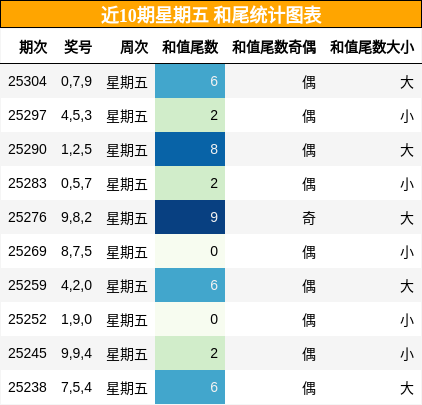Select the 奖号 column header
The image size is (422, 405).
(x=78, y=47)
